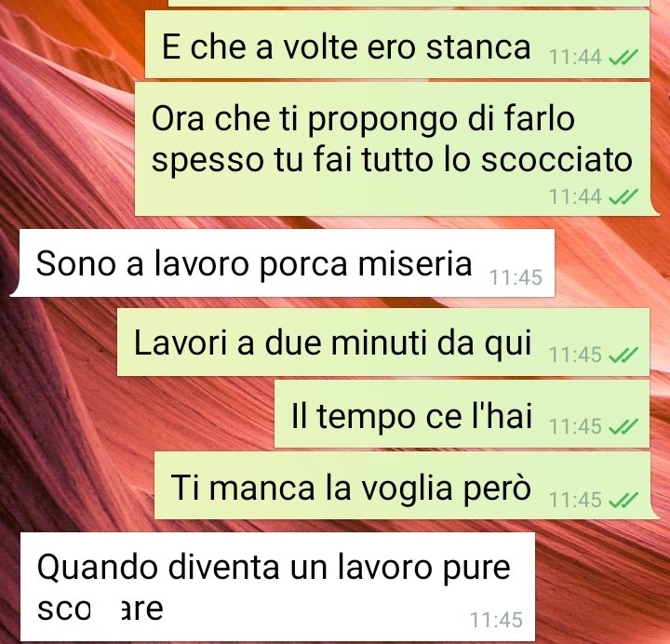
Task: Select the 'Lavori a due minuti da qui' bubble
Action: (x=383, y=342)
